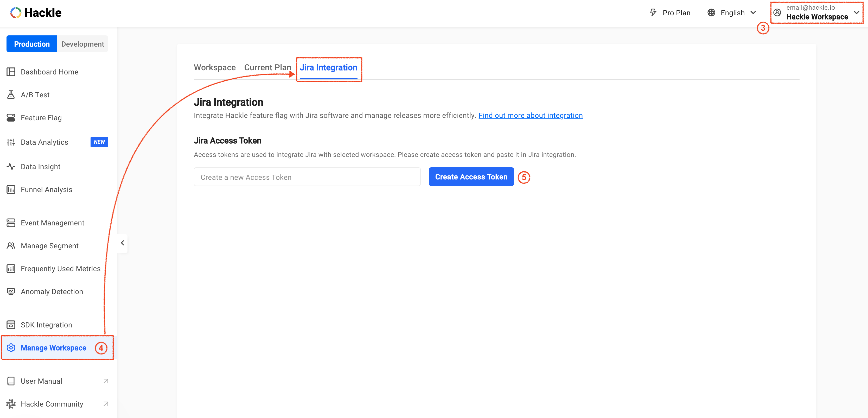This screenshot has width=868, height=418.
Task: Collapse the left sidebar with arrow
Action: 122,243
